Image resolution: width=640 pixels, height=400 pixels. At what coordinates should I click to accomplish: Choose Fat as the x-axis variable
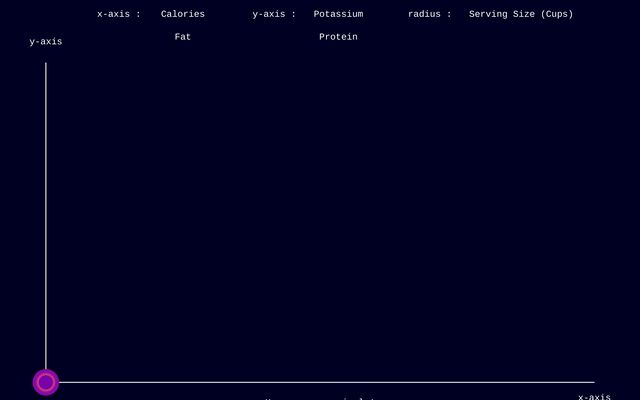coord(182,37)
